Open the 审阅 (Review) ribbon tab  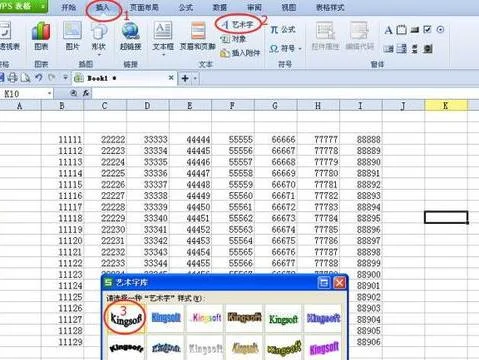click(254, 7)
